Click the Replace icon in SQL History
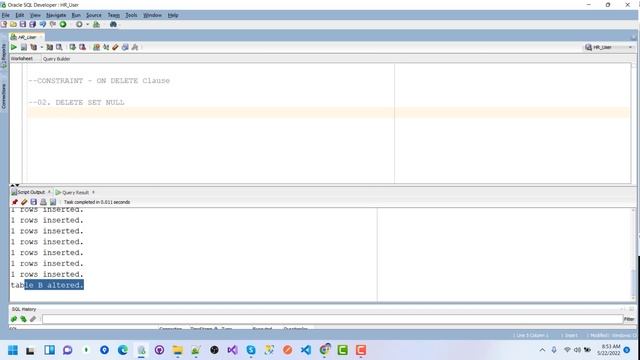 24,319
